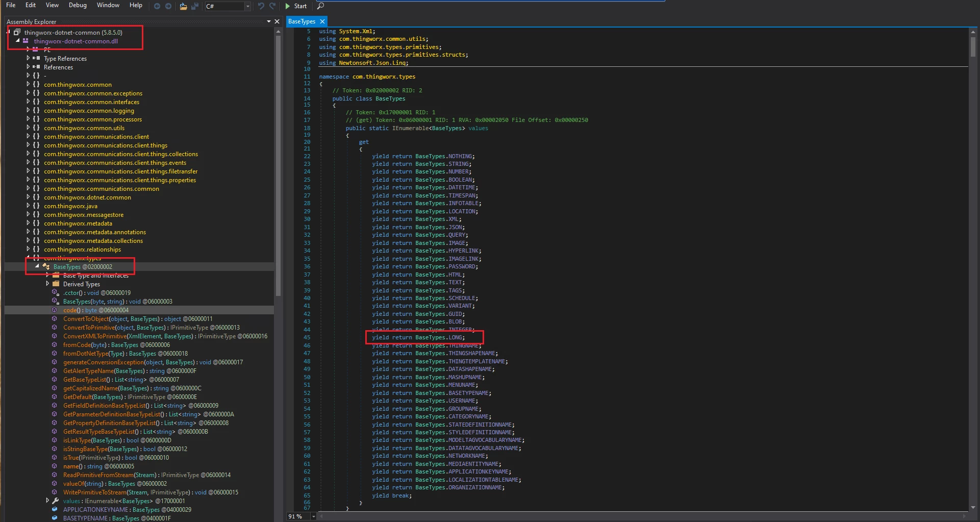This screenshot has width=980, height=522.
Task: Open the search magnifier in the toolbar
Action: (320, 6)
